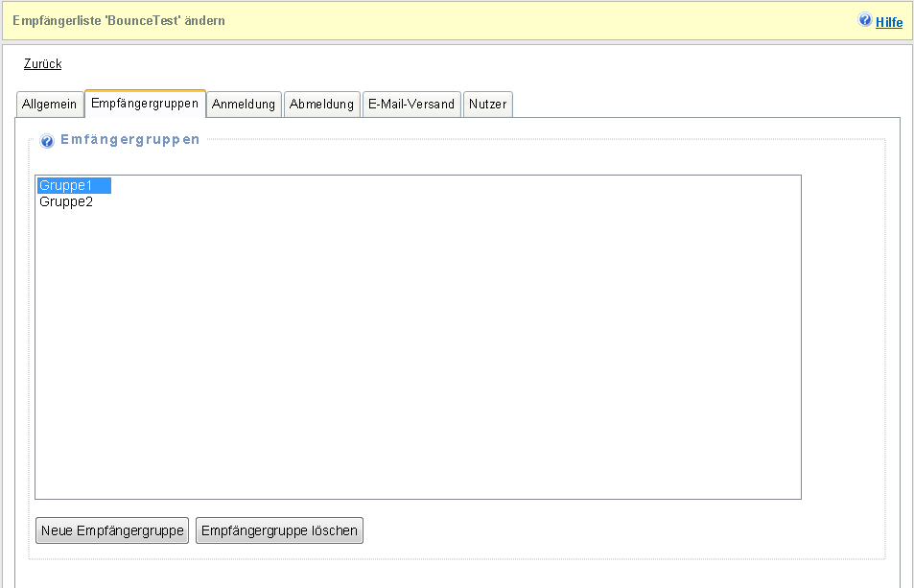Click the empty area of the group listbox
The image size is (914, 588).
[417, 355]
